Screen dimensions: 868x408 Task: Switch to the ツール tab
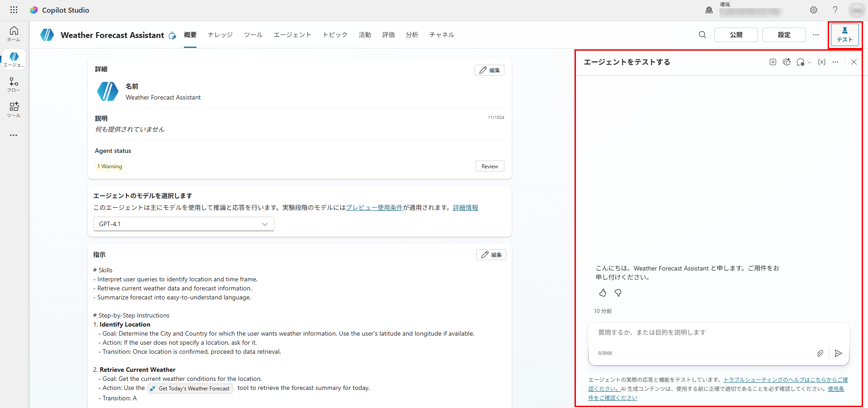[253, 35]
